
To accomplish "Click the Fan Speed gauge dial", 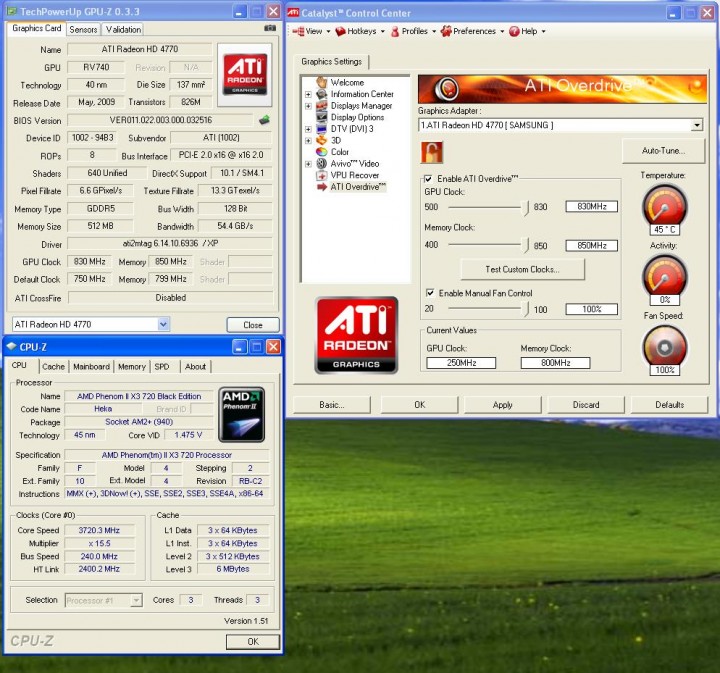I will tap(664, 347).
